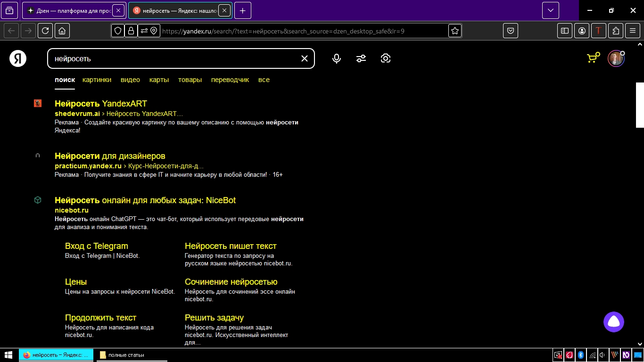Open Wi-Fi network tray icon
This screenshot has width=644, height=362.
[592, 355]
